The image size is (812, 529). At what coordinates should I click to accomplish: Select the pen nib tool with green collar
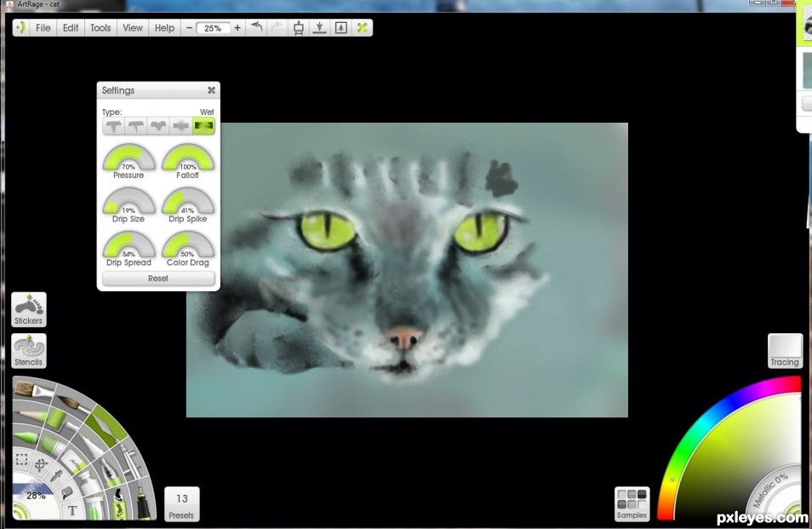point(112,473)
